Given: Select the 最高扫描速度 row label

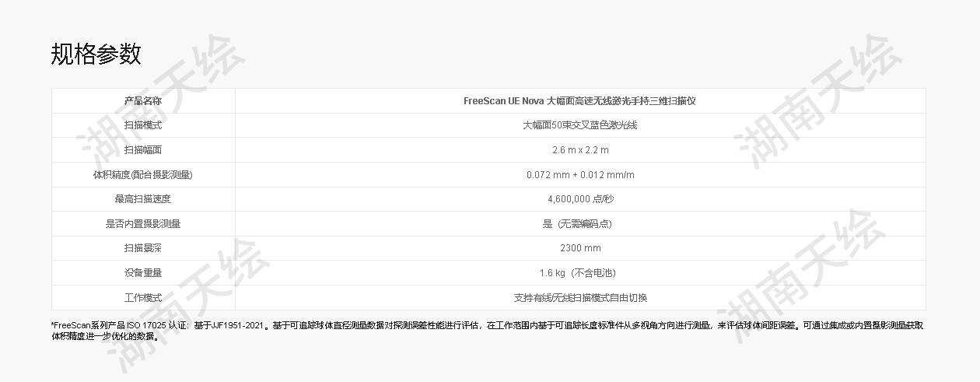Looking at the screenshot, I should 143,199.
